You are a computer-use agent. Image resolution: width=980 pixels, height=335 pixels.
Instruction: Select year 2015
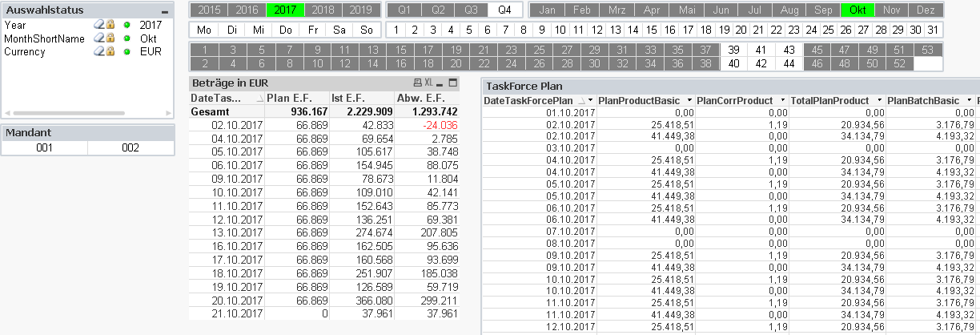[x=210, y=10]
